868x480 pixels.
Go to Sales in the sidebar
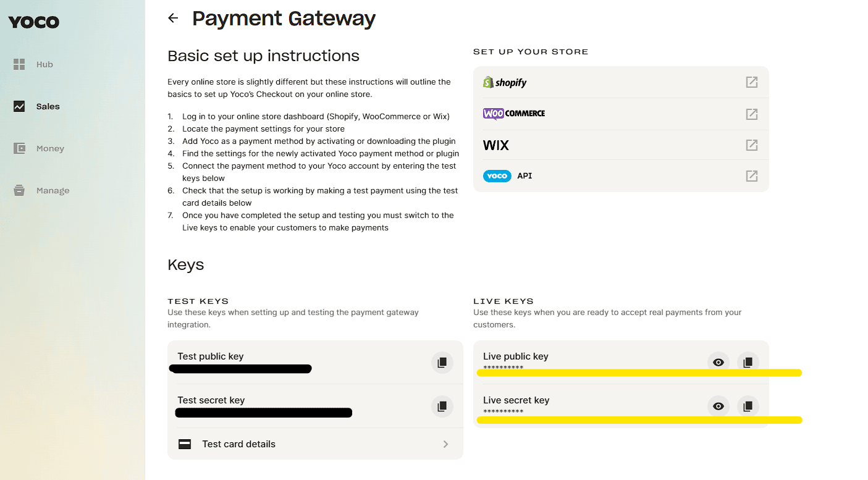(48, 106)
